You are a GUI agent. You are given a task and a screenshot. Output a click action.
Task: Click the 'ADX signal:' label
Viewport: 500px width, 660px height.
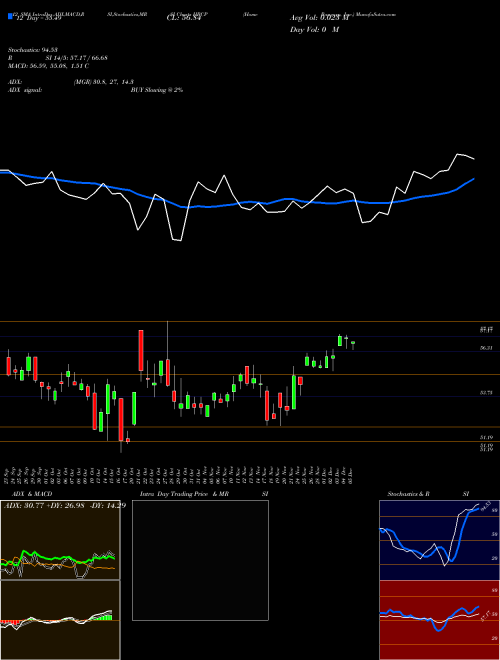tap(24, 90)
